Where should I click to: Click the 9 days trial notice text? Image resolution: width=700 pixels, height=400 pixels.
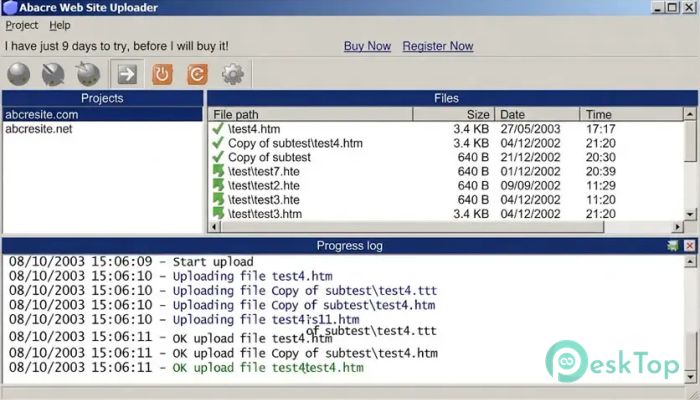coord(117,46)
